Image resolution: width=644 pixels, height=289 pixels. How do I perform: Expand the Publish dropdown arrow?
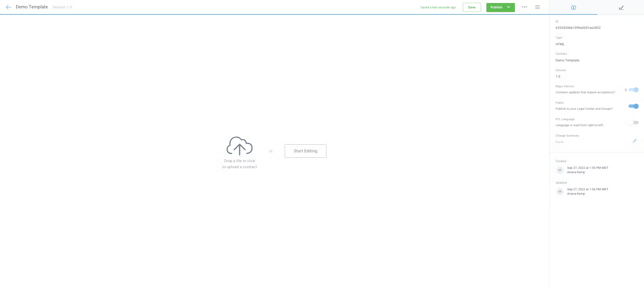pos(509,7)
